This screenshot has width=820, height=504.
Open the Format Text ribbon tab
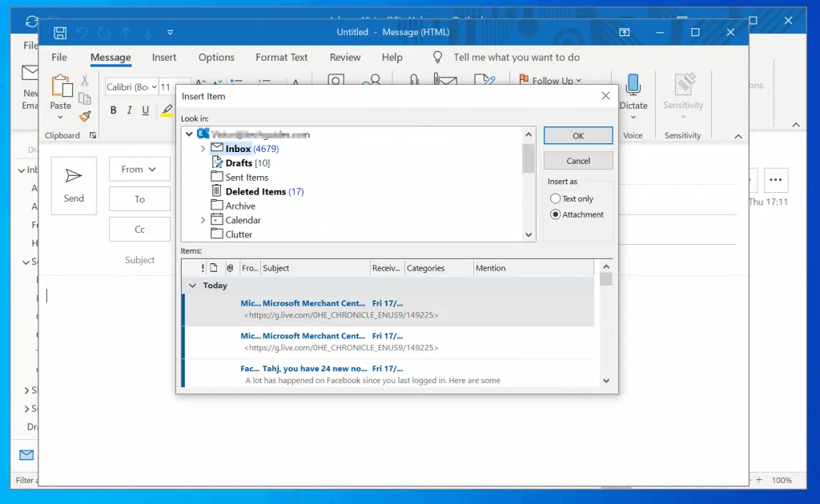pos(281,57)
